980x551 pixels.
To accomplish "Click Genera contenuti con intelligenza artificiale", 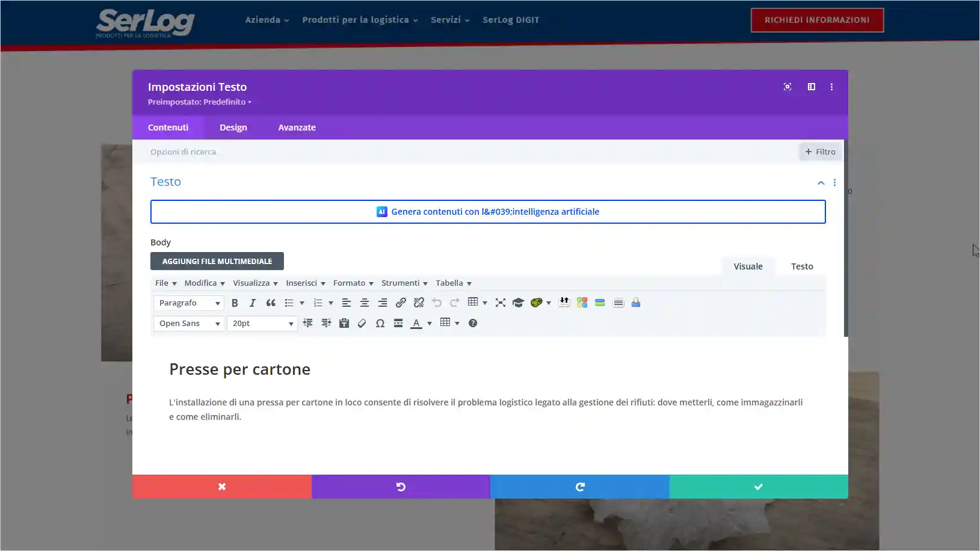I will (487, 212).
